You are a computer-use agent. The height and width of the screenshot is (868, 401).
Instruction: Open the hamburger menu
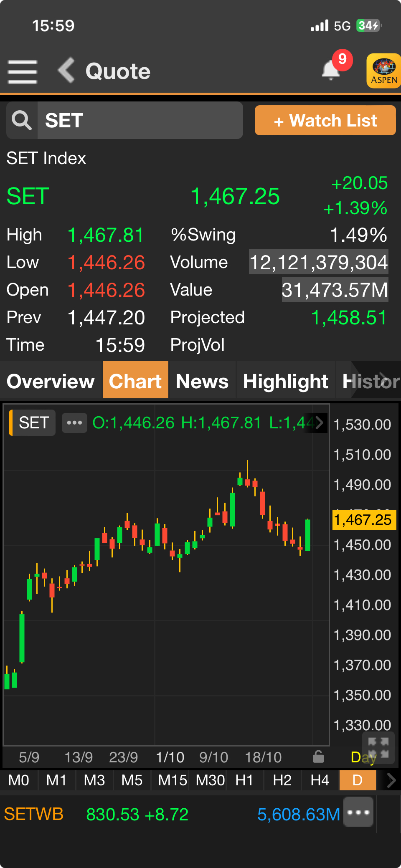(23, 72)
